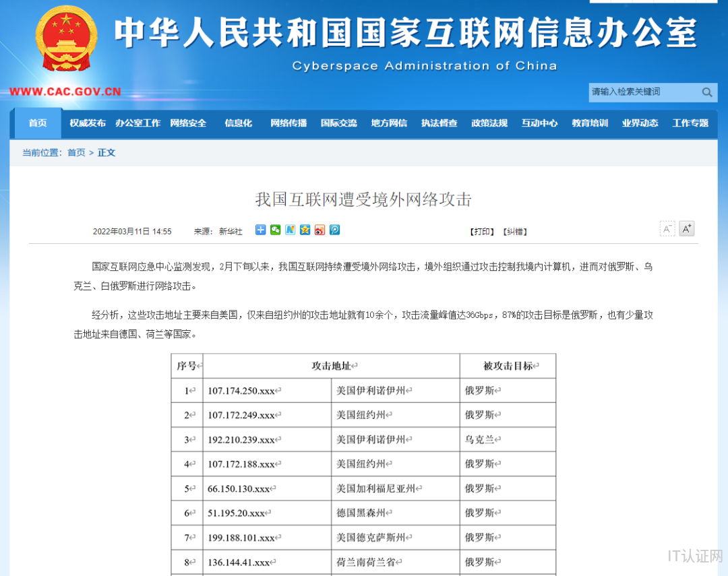The width and height of the screenshot is (728, 576).
Task: Select 执法督查 in navigation bar
Action: (x=439, y=123)
